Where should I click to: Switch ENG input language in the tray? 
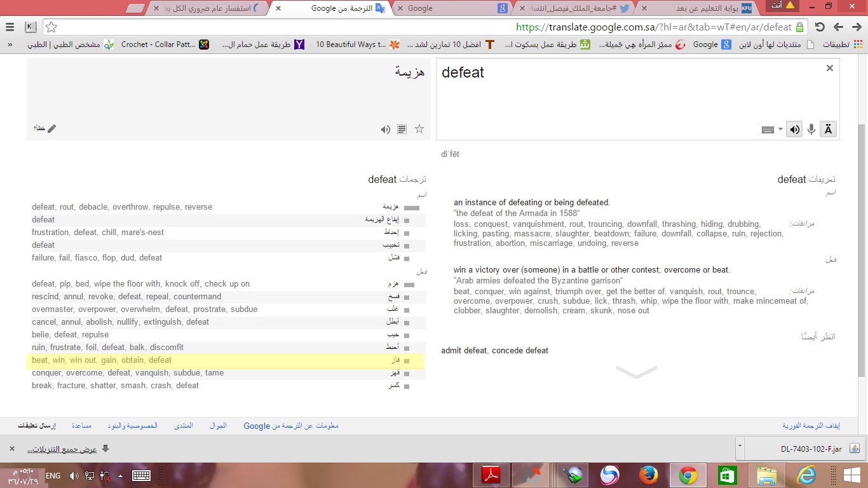click(53, 475)
